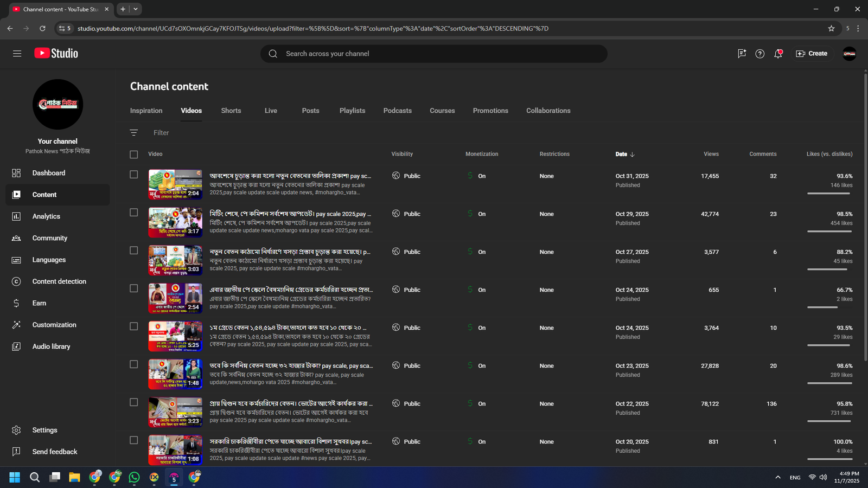Viewport: 868px width, 488px height.
Task: Switch to the Shorts tab
Action: tap(231, 111)
